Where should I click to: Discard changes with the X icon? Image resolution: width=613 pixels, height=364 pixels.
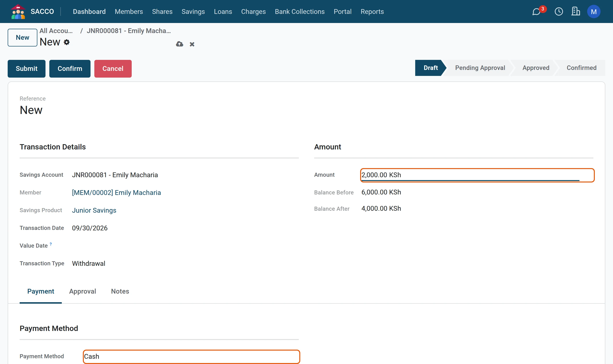192,44
